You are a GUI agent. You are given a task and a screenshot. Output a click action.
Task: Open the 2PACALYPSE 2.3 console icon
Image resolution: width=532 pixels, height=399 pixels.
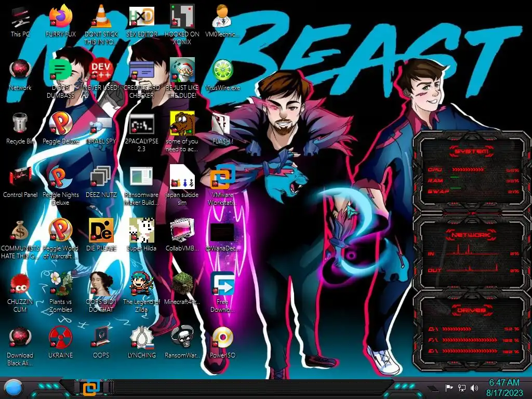(x=142, y=124)
